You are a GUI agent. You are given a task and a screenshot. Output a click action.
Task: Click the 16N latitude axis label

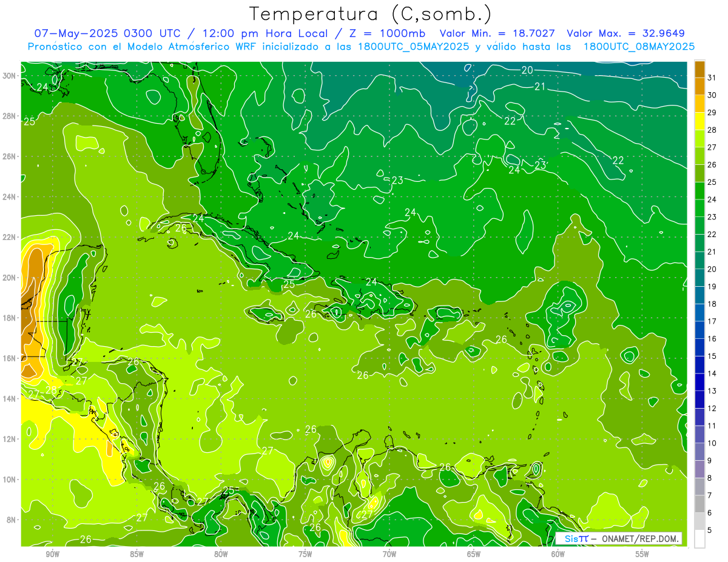10,358
